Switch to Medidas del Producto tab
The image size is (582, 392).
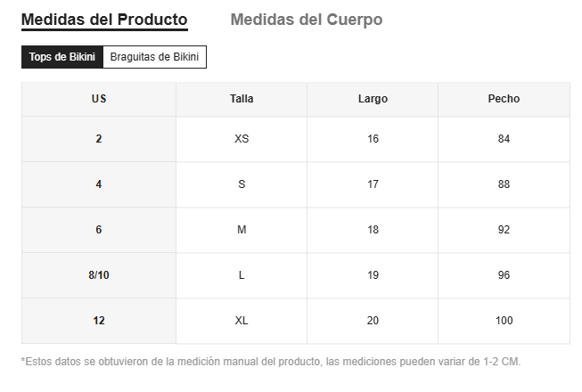pos(103,20)
